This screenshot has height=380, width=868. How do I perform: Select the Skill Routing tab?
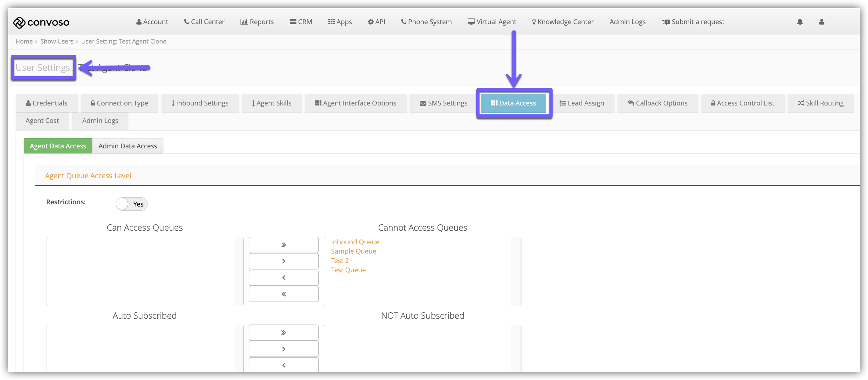(821, 103)
